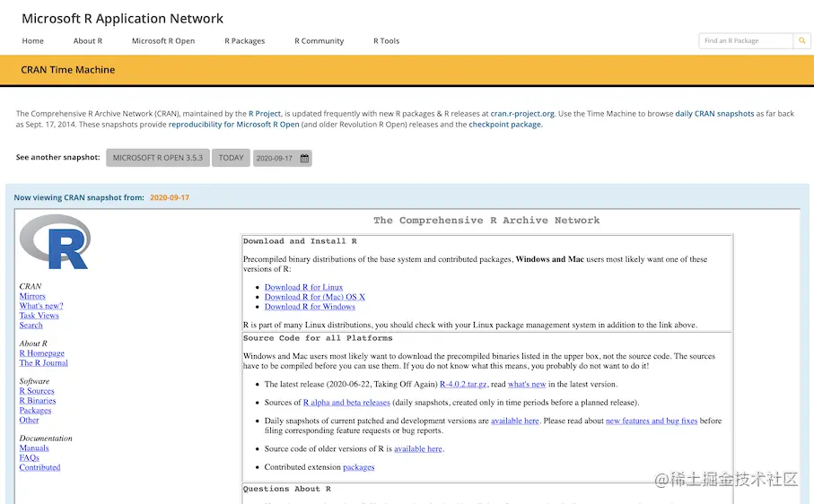Open The R Journal link

coord(44,363)
